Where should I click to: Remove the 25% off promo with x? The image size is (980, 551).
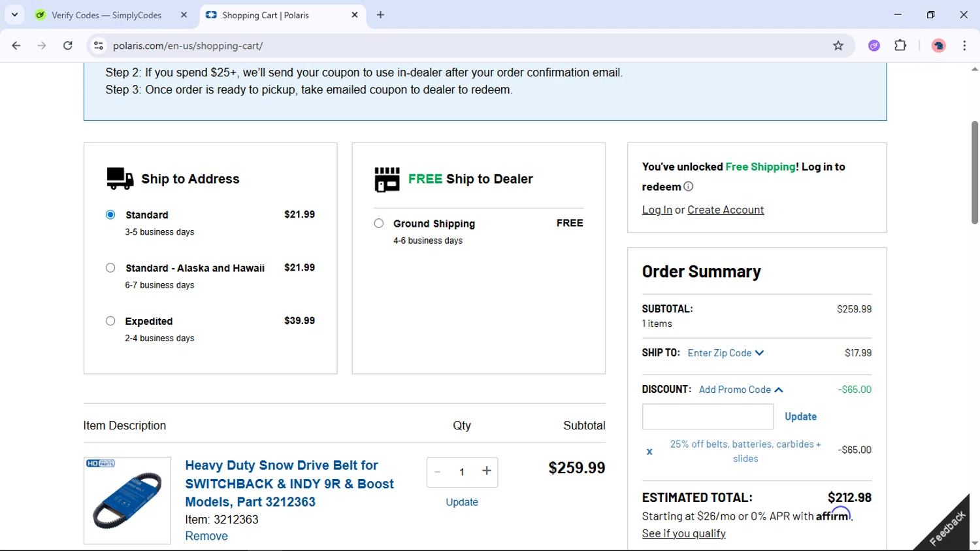(x=649, y=451)
